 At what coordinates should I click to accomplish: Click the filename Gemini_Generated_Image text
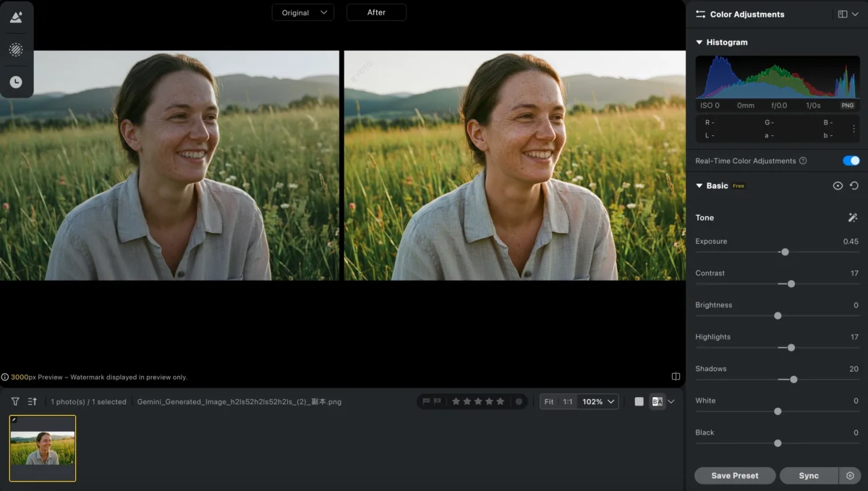coord(239,401)
